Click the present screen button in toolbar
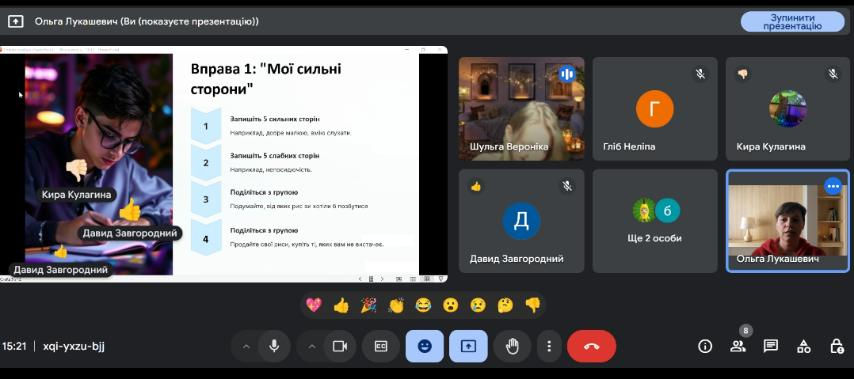This screenshot has height=379, width=854. [468, 346]
